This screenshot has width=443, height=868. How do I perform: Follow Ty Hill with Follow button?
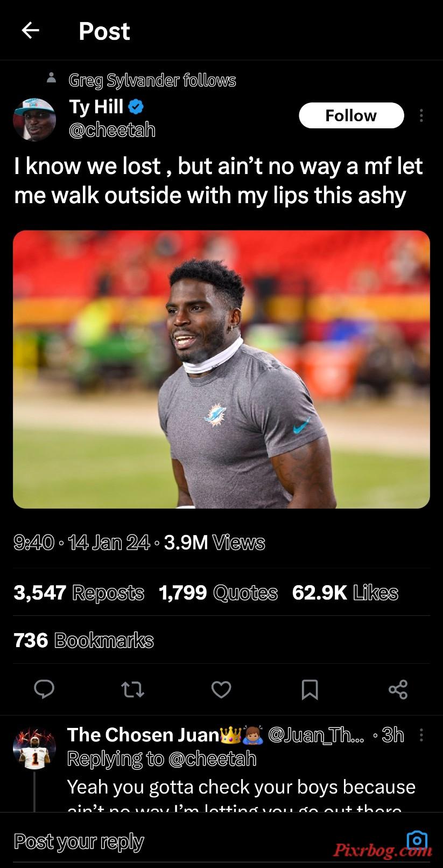tap(351, 115)
